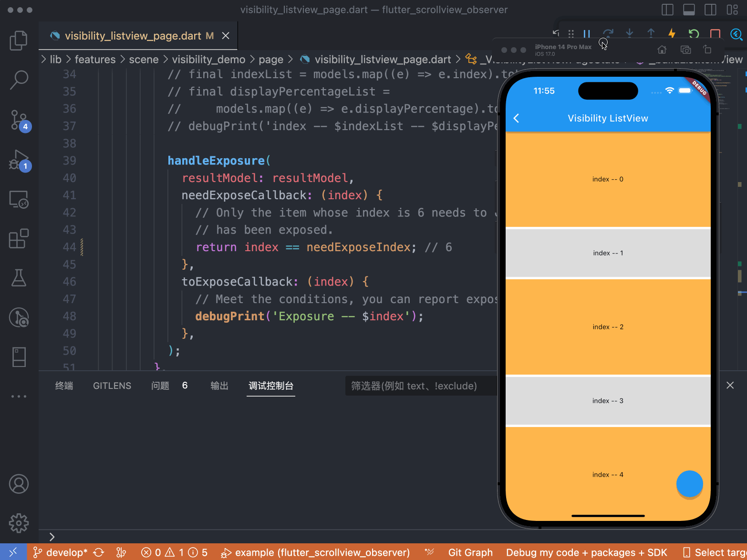
Task: Open Run and Debug view with badge 1
Action: [x=21, y=160]
